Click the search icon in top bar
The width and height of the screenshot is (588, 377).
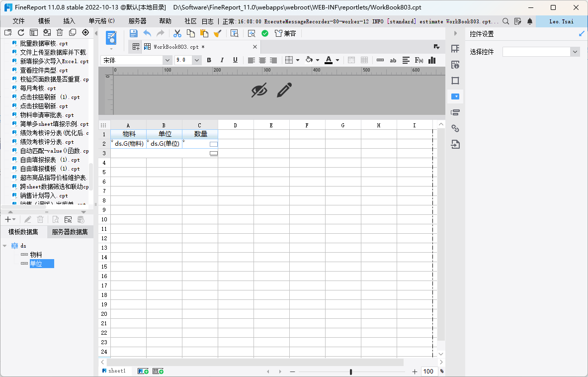click(x=505, y=21)
